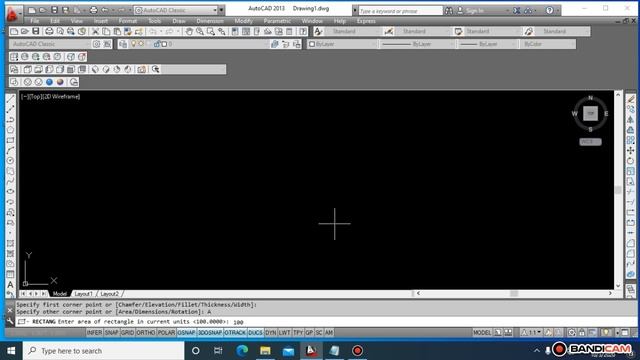Click the search binoculars icon in title bar
The image size is (640, 360).
coord(449,11)
